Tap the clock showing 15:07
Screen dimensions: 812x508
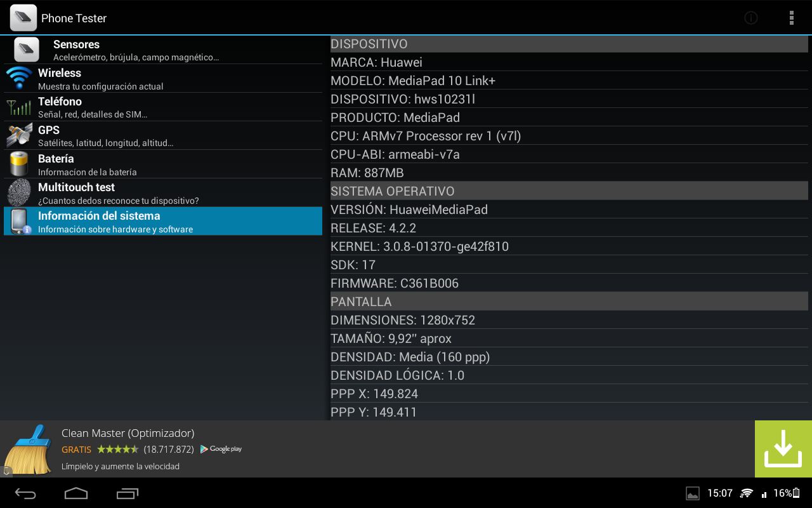719,493
